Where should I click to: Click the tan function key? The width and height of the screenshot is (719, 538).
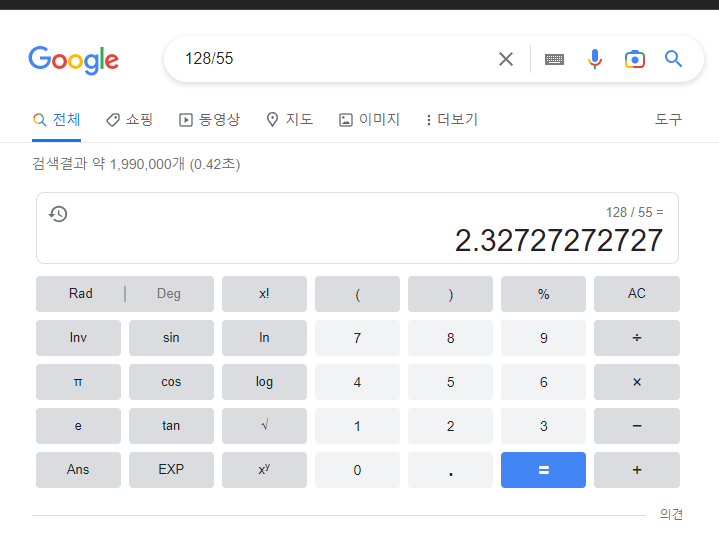pos(171,426)
